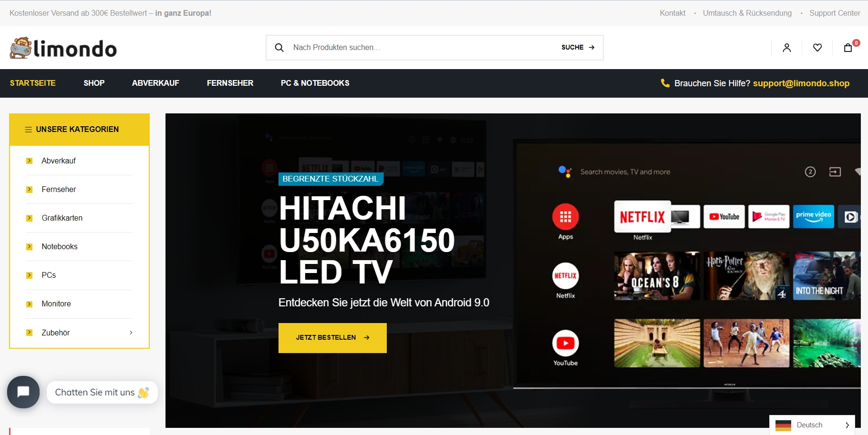
Task: Click the Jetzt Bestellen button
Action: coord(332,338)
